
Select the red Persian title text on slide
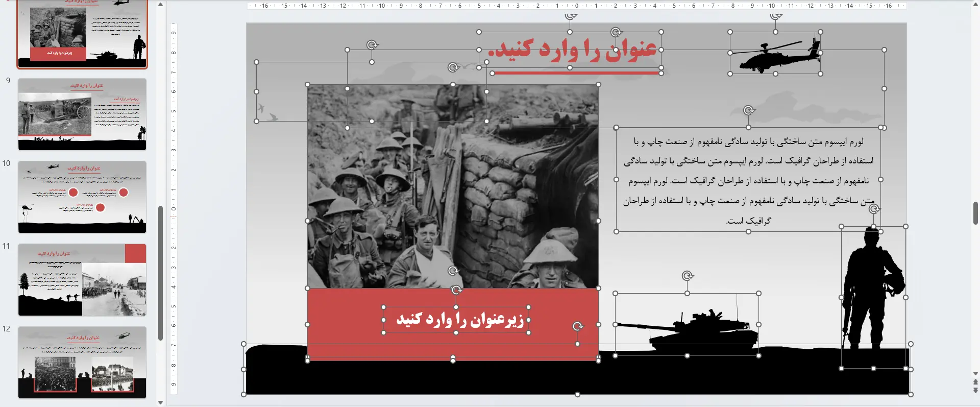pos(572,50)
